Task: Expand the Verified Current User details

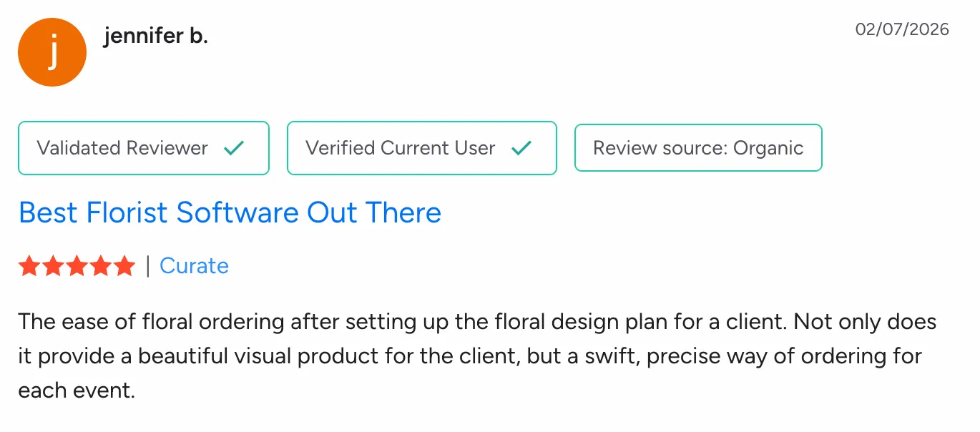Action: click(421, 148)
